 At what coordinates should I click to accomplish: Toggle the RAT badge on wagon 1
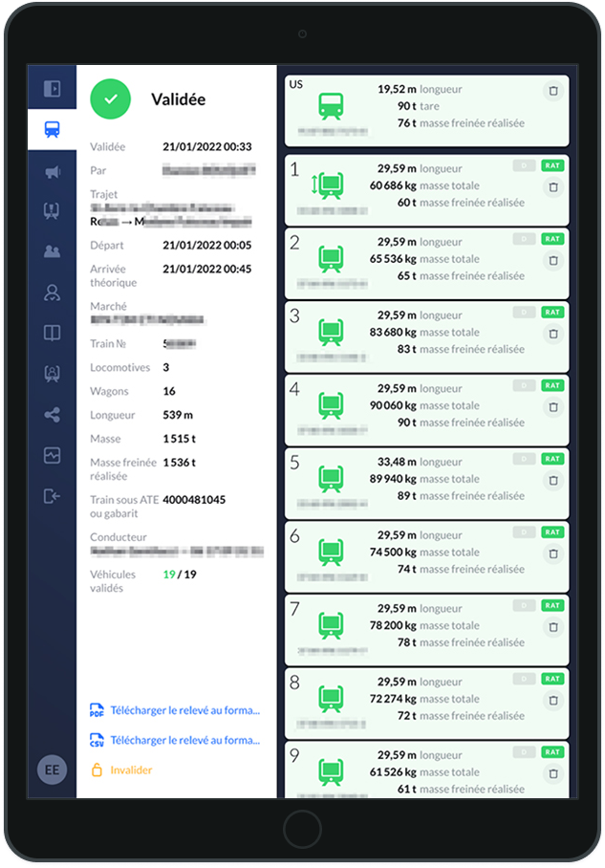(x=552, y=165)
